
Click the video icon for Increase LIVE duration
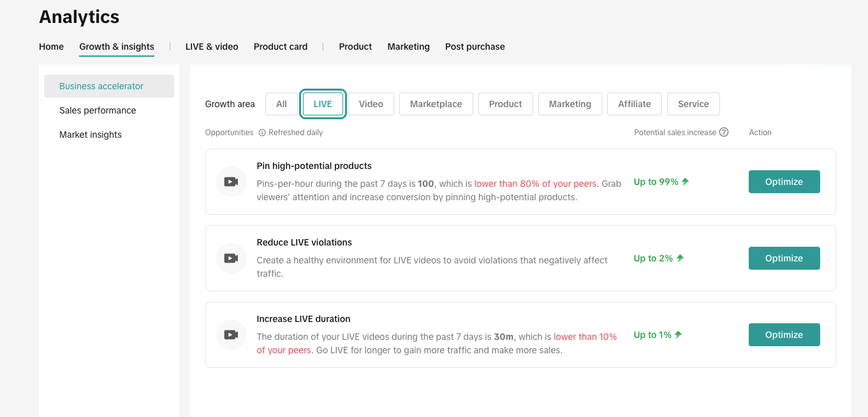[231, 335]
